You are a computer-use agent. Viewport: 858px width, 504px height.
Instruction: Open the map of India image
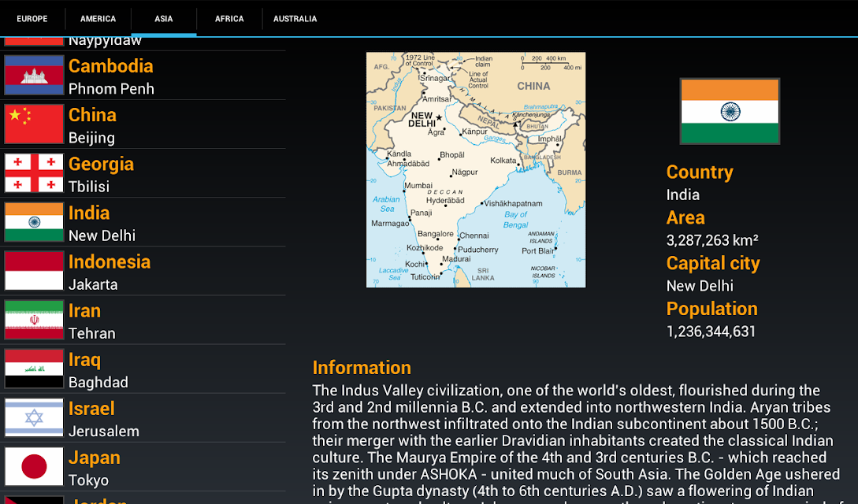pyautogui.click(x=476, y=169)
